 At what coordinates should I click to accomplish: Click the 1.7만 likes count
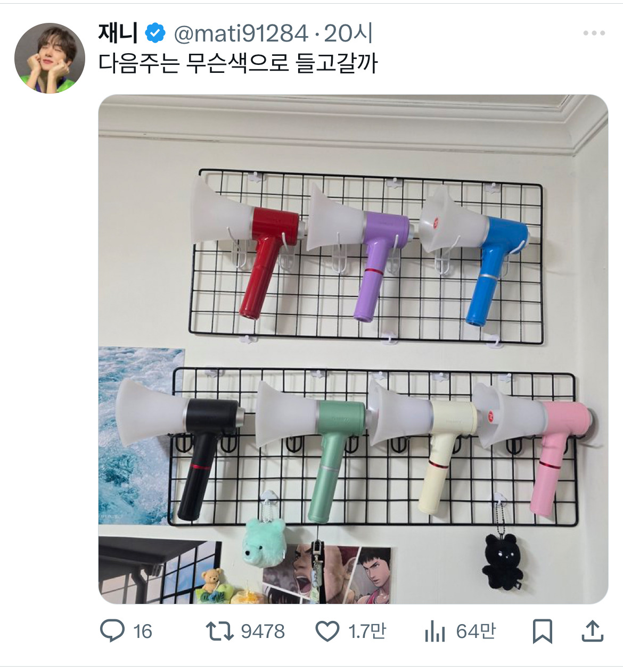click(x=367, y=632)
